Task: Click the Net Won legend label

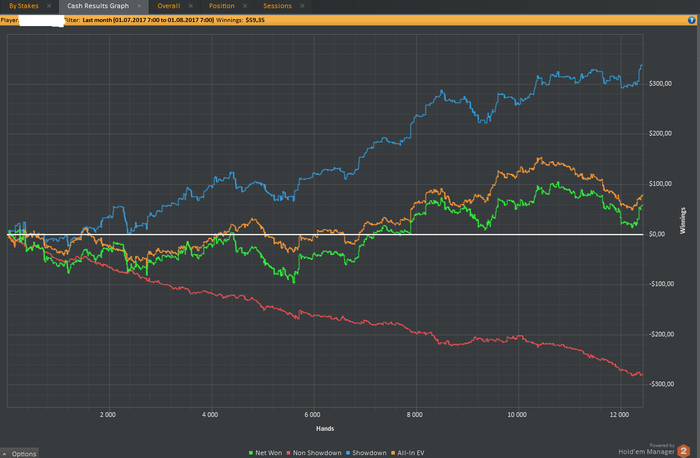Action: point(268,453)
